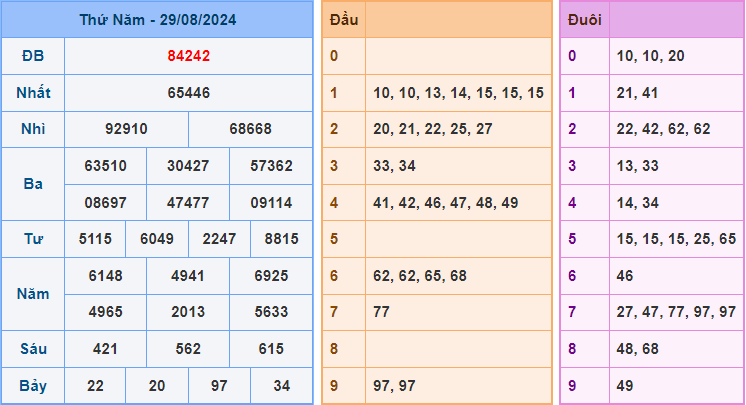This screenshot has width=746, height=405.
Task: Click fifth prize number 2013
Action: pos(188,311)
